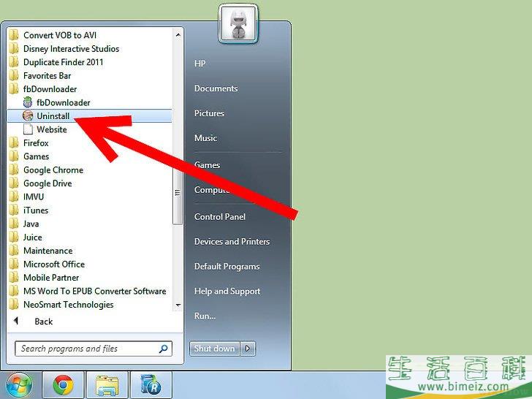Open Games in the right pane

tap(207, 165)
